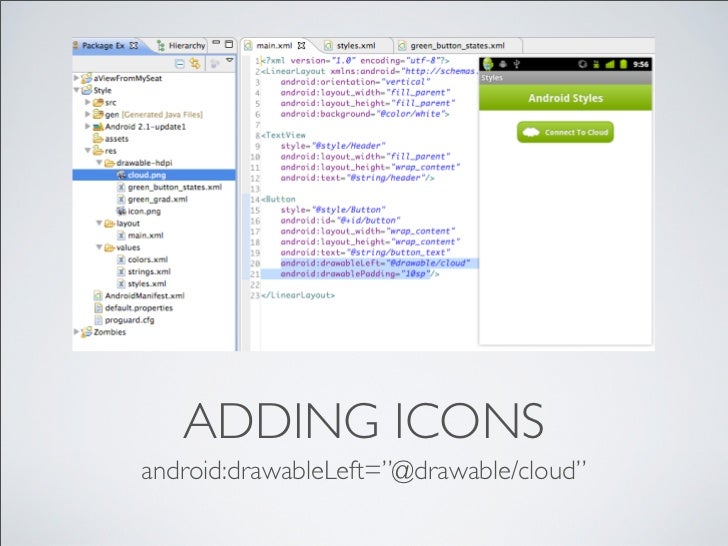Expand the src folder
The height and width of the screenshot is (546, 728).
pos(88,102)
